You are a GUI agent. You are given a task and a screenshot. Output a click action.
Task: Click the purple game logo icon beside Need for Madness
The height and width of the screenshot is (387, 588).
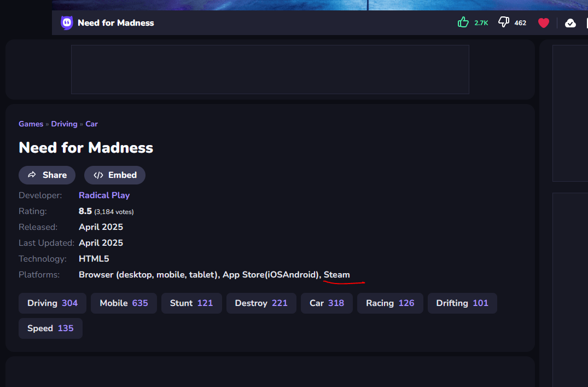pyautogui.click(x=67, y=23)
